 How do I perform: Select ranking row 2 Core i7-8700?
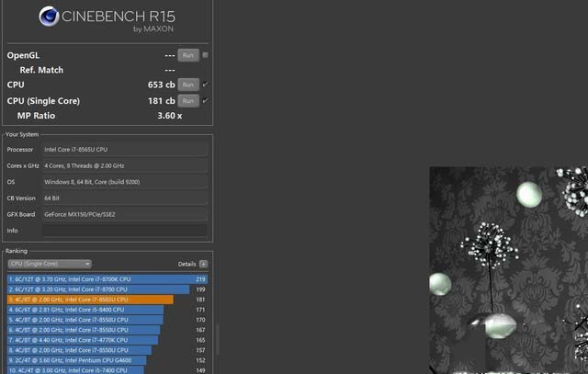pyautogui.click(x=107, y=289)
